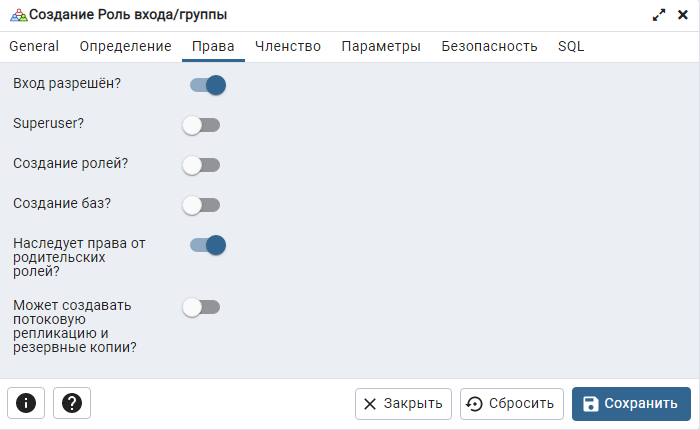Click the pgAdmin logo in title bar

coord(17,15)
